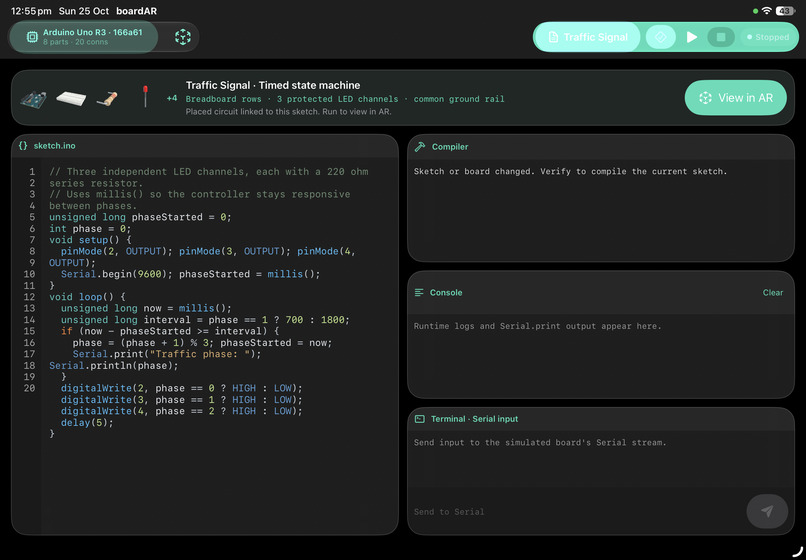Tap the Terminal · Serial input title
Screen dimensions: 806x560
coord(474,419)
